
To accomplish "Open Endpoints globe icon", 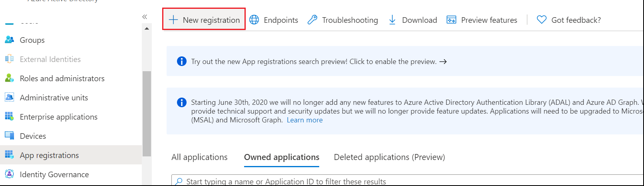I will pos(254,20).
